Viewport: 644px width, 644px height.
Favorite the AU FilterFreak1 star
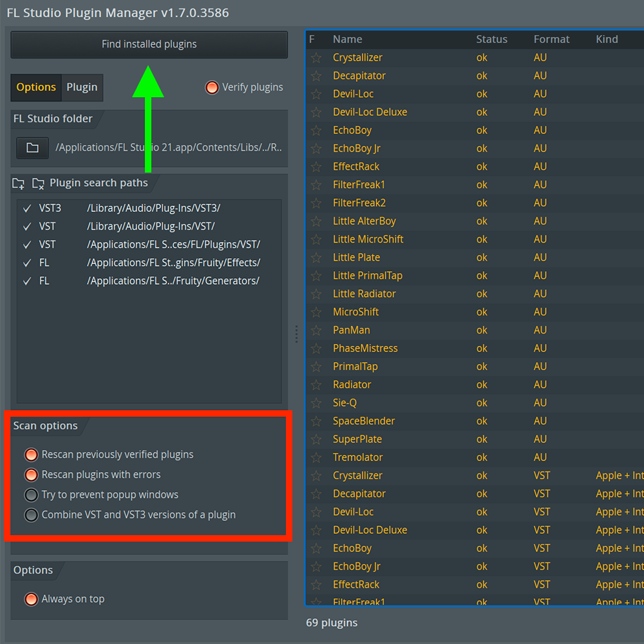[316, 185]
